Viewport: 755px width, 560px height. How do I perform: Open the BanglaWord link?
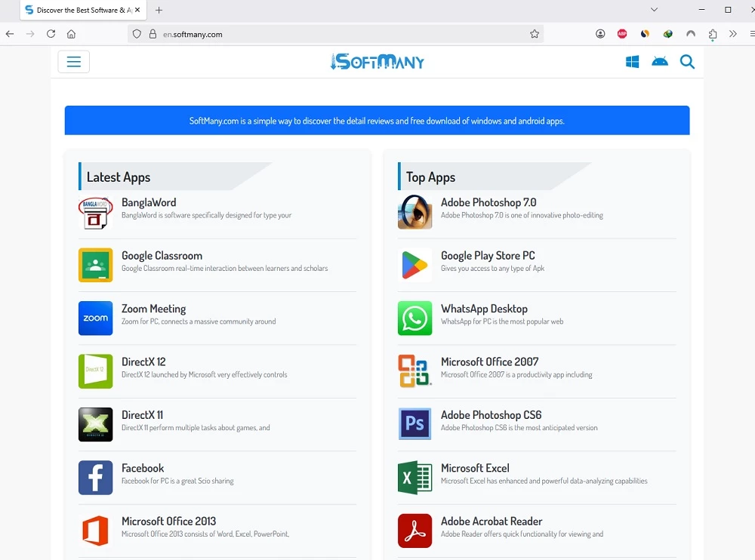149,202
